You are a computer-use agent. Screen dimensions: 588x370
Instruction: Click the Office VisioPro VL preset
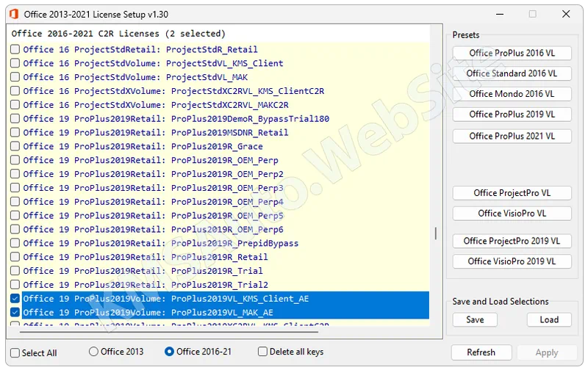pyautogui.click(x=512, y=214)
